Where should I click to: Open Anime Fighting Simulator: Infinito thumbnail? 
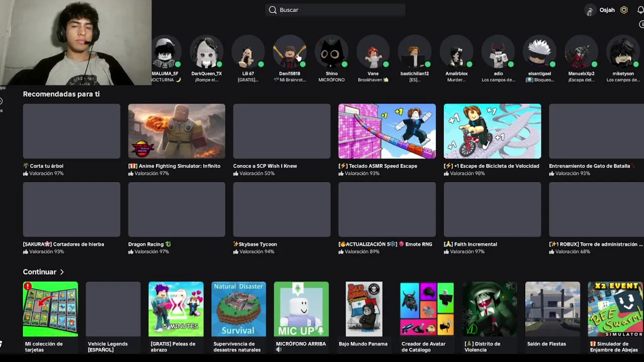177,131
